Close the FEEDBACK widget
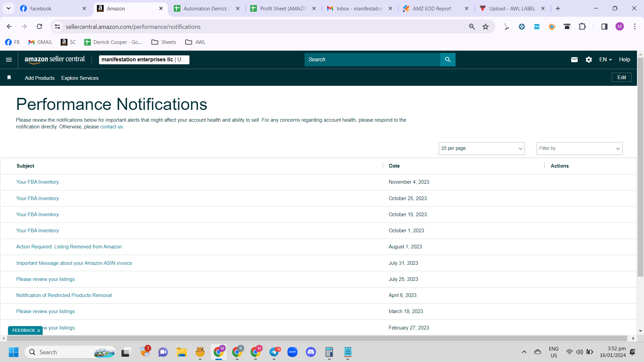Screen dimensions: 644x362 point(39,330)
